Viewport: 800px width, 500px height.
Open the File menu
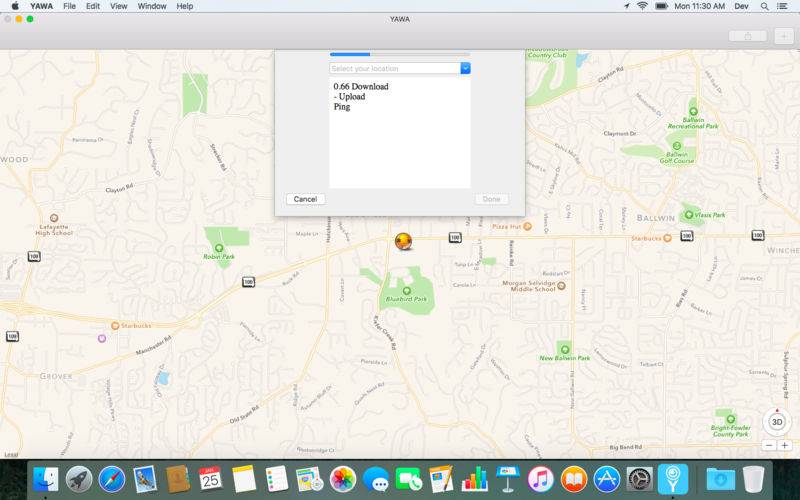point(69,6)
